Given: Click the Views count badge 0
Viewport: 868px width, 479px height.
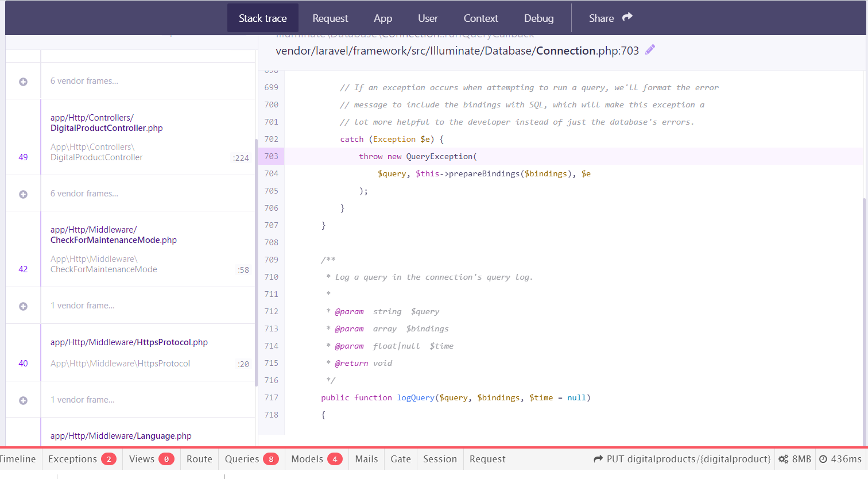Looking at the screenshot, I should (x=166, y=459).
